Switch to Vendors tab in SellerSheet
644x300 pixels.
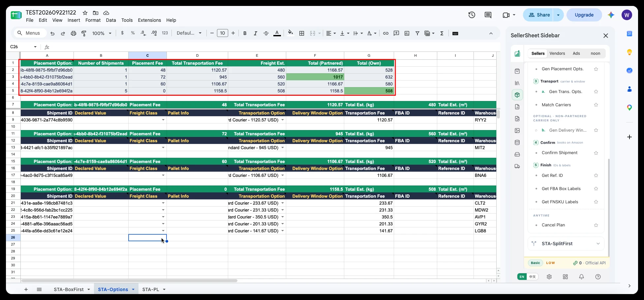pyautogui.click(x=557, y=53)
